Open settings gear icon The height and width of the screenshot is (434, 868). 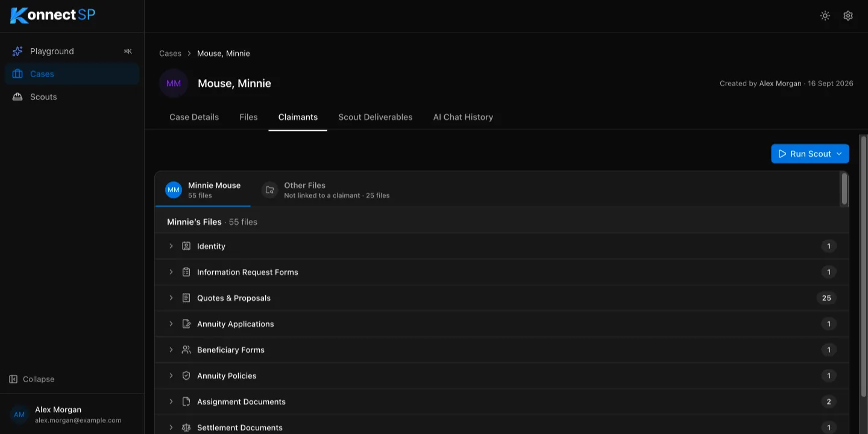tap(848, 16)
